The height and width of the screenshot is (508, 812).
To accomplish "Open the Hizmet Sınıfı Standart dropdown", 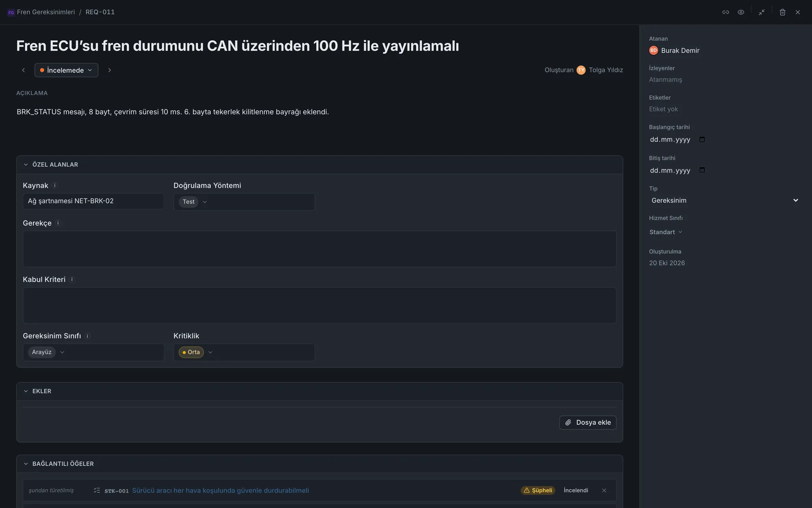I will 666,232.
